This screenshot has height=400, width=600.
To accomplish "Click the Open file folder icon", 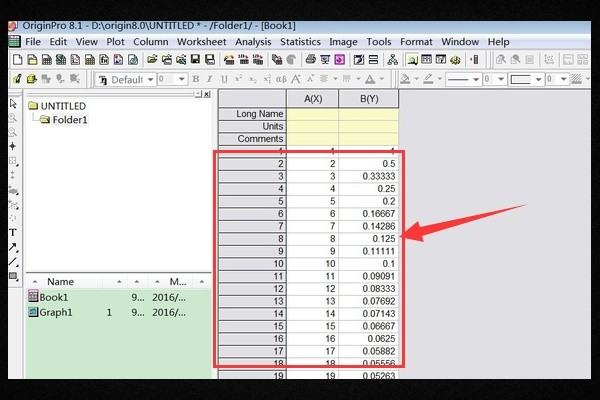I will [152, 59].
